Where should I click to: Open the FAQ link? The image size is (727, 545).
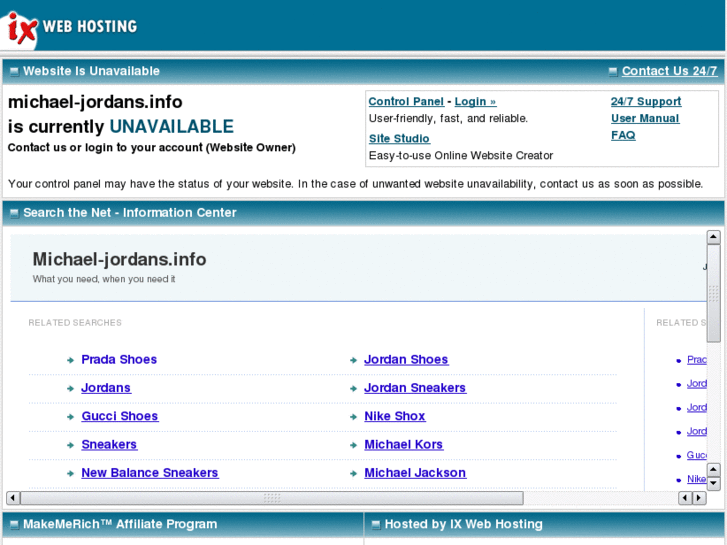point(623,135)
